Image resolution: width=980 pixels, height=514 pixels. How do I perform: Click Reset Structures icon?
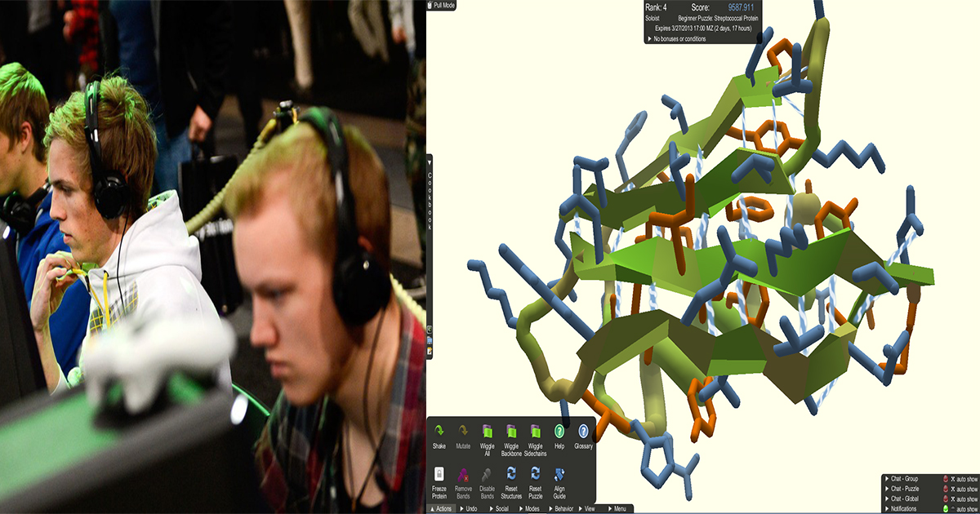(511, 474)
